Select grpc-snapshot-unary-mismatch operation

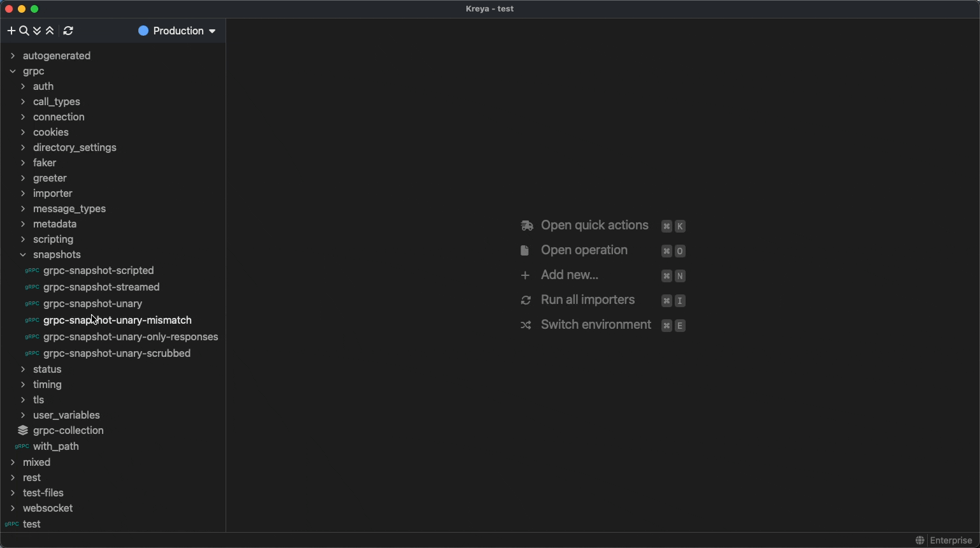point(117,321)
